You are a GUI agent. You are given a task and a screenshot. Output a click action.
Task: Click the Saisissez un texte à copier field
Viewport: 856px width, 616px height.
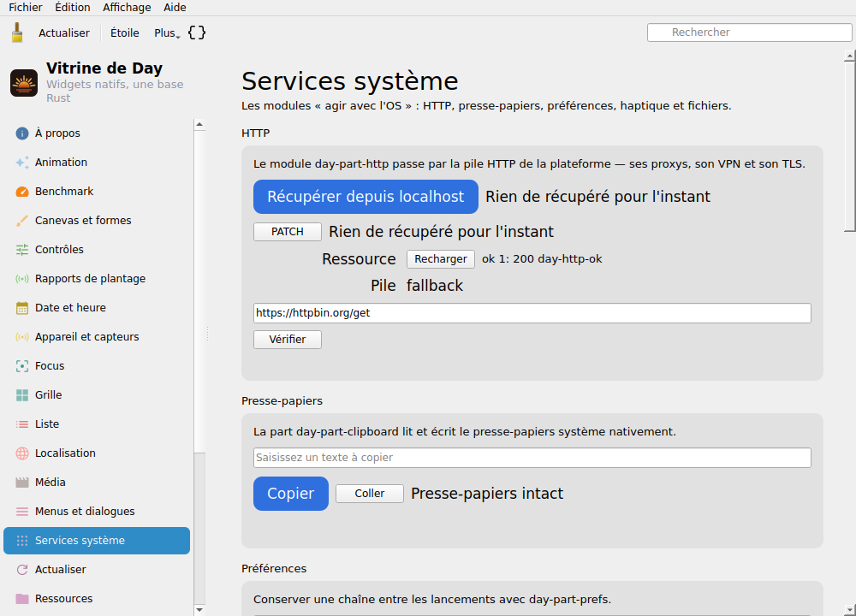[x=532, y=458]
